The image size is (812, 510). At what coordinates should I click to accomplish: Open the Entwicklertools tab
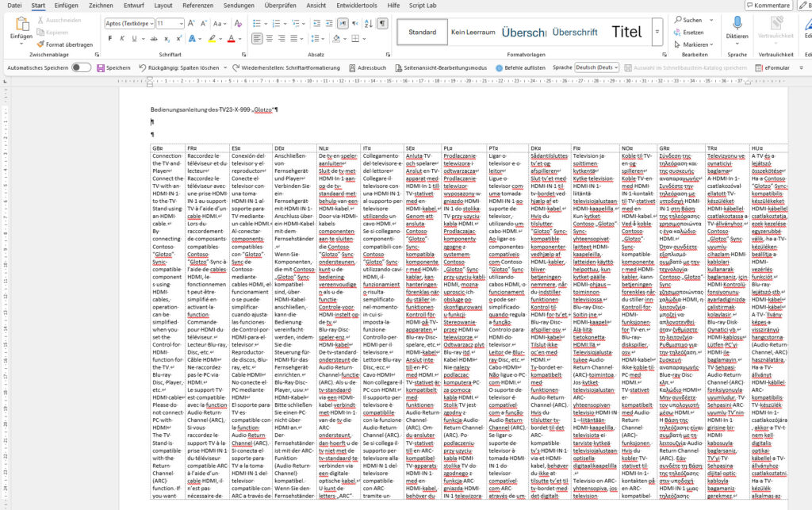357,6
